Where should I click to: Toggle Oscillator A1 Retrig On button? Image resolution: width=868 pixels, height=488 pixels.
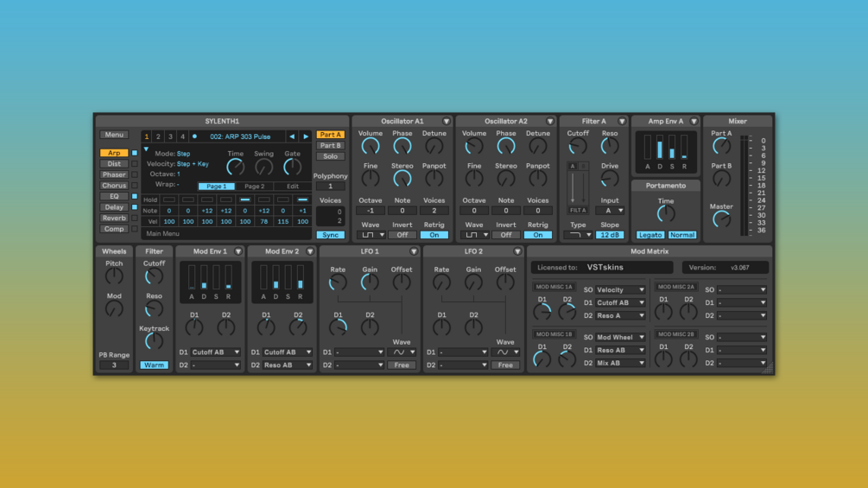point(434,235)
